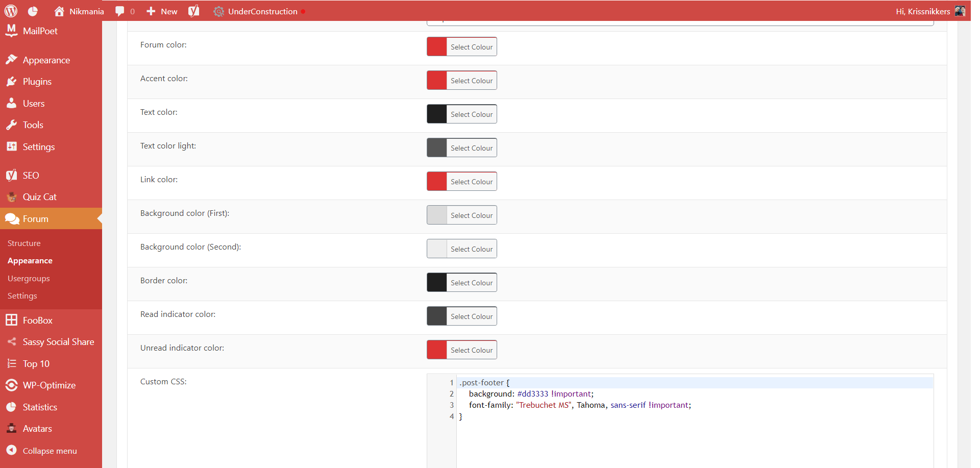Viewport: 980px width, 468px height.
Task: Open the Forum Structure submenu item
Action: pos(24,243)
